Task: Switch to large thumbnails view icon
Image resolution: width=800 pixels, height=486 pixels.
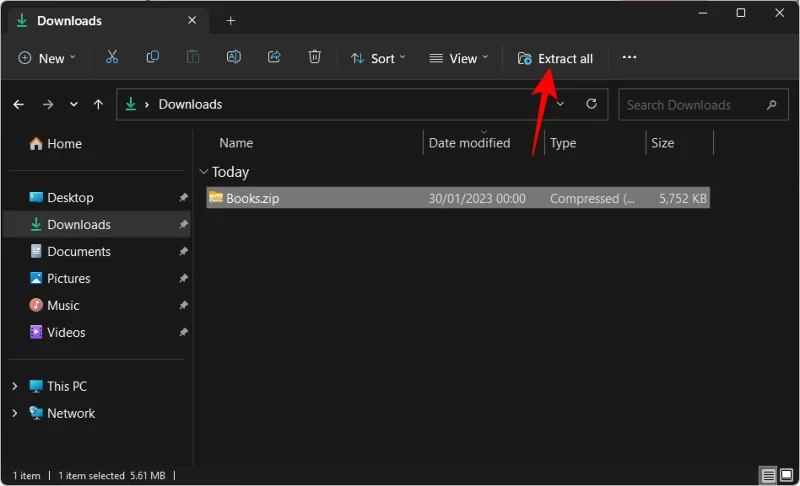Action: point(785,475)
